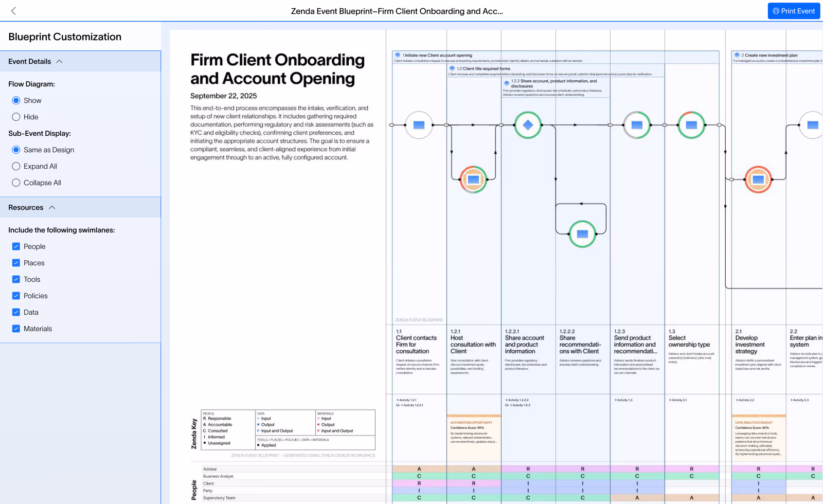Click the Print Event button

point(794,11)
